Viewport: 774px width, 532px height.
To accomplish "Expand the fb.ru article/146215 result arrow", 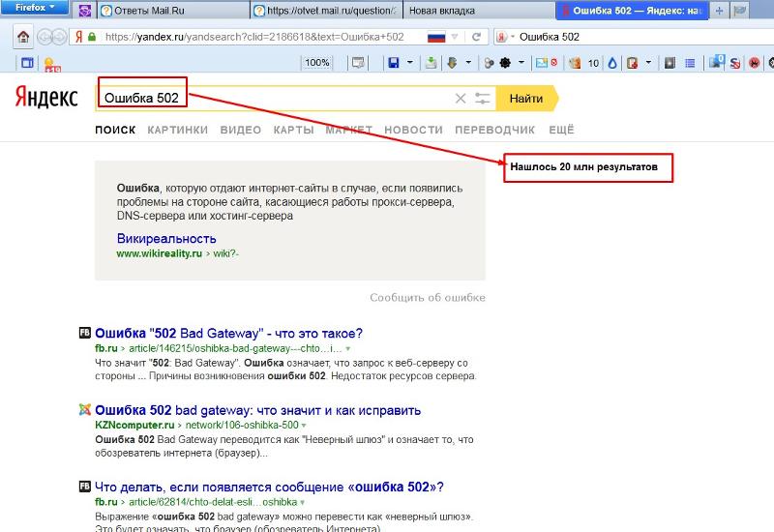I will tap(348, 349).
